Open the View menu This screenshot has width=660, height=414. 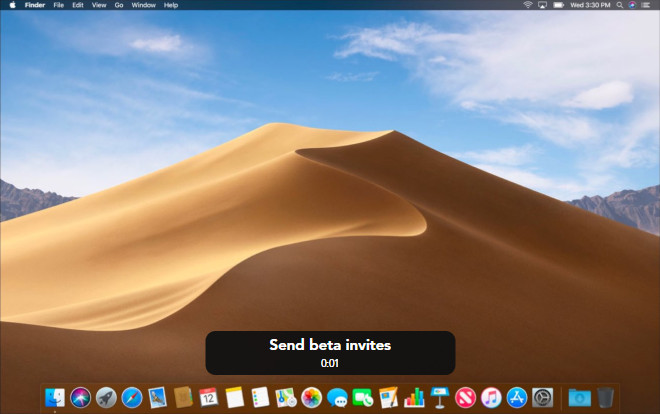pyautogui.click(x=99, y=5)
